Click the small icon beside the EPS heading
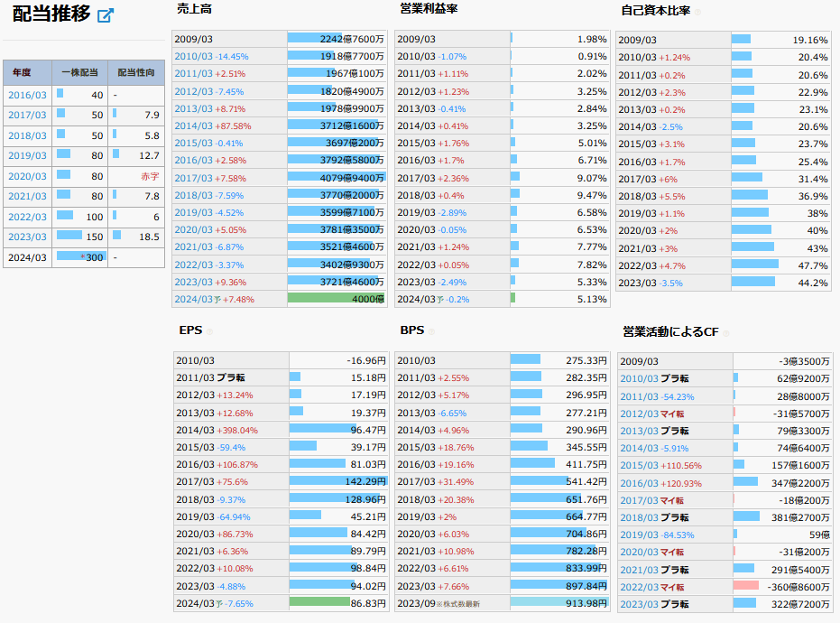The width and height of the screenshot is (840, 623). (209, 331)
